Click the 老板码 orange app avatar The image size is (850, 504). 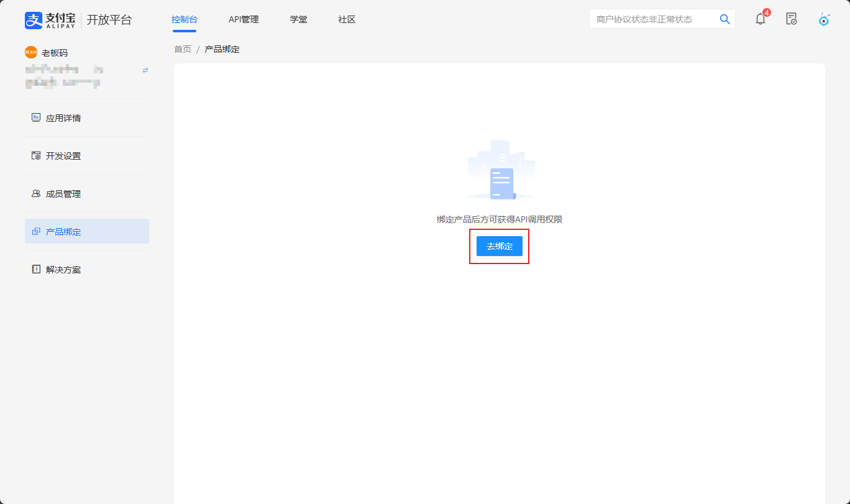(x=31, y=52)
